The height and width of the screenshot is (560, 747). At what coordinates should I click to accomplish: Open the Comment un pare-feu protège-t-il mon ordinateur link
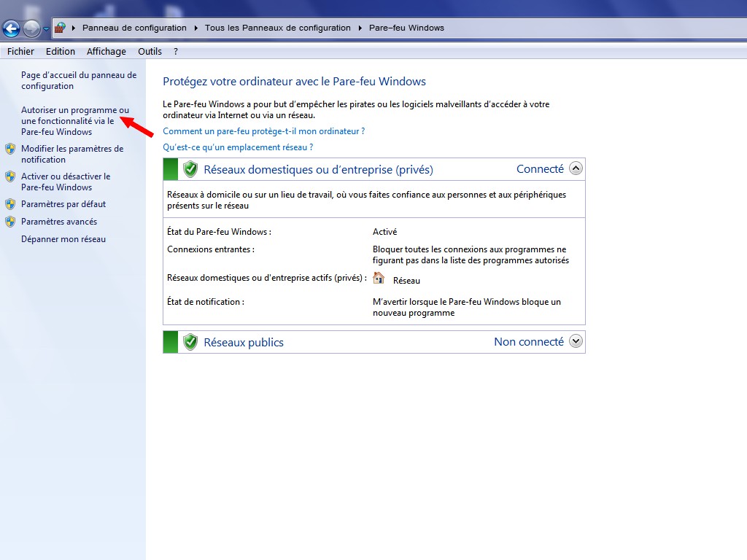(263, 131)
